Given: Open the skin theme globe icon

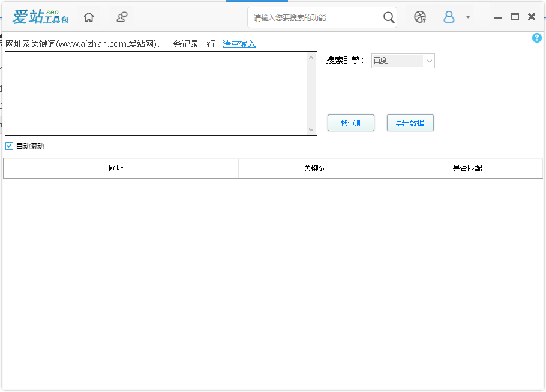Looking at the screenshot, I should [420, 17].
